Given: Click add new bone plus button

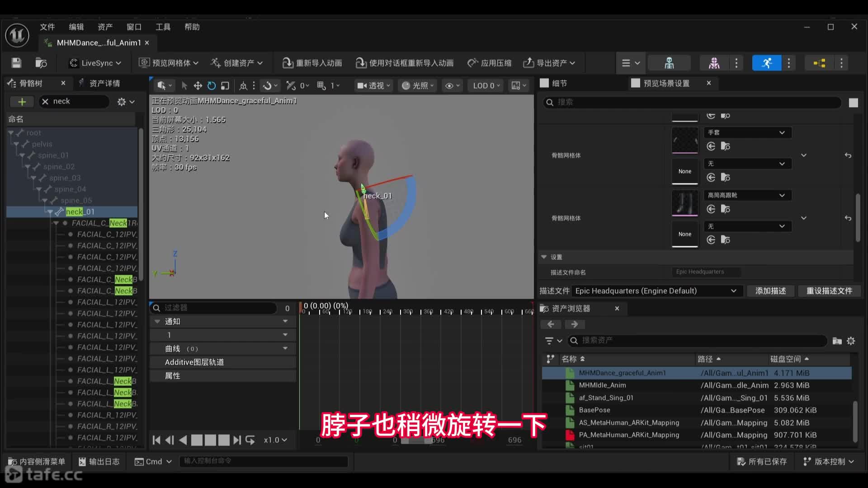Looking at the screenshot, I should [x=22, y=102].
